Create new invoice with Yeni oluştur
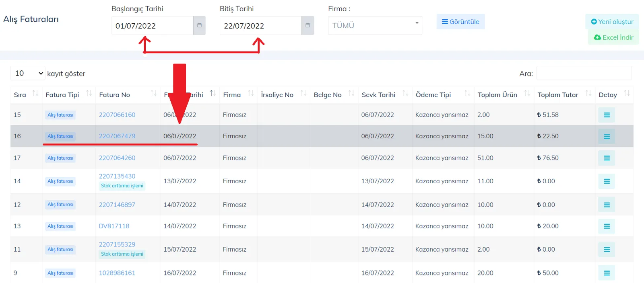 pos(612,22)
